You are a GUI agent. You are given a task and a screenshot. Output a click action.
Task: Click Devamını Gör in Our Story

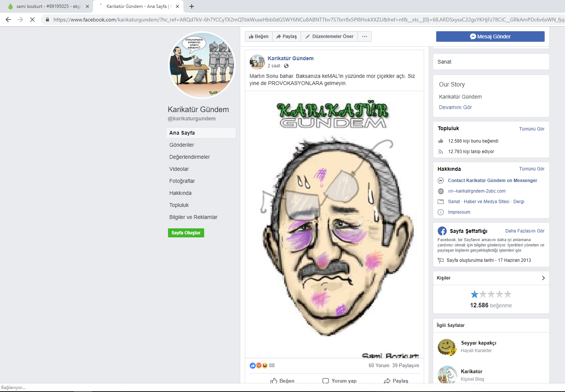(x=455, y=107)
